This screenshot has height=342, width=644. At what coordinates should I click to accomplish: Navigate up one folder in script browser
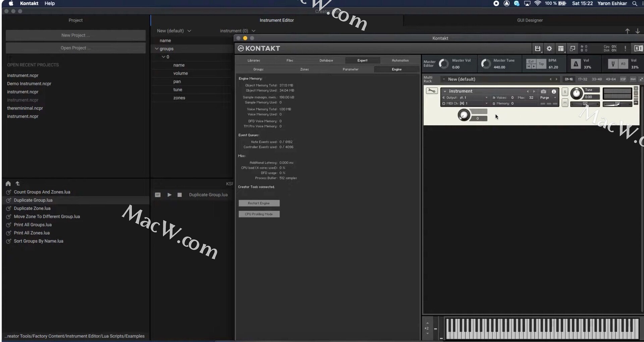click(x=18, y=184)
